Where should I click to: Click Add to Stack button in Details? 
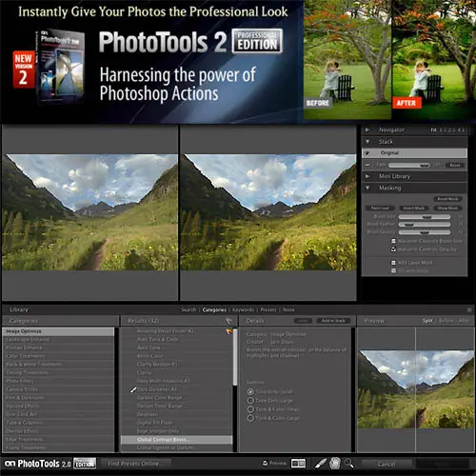coord(333,321)
